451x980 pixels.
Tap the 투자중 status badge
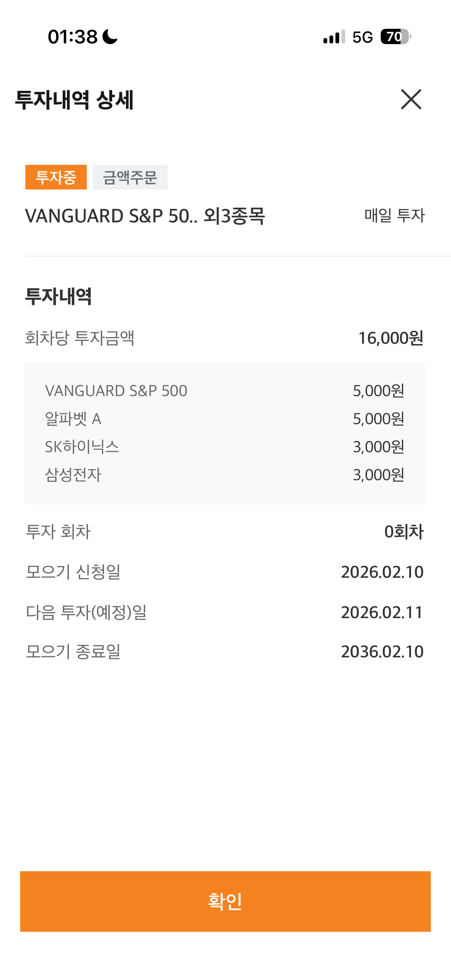[x=56, y=177]
